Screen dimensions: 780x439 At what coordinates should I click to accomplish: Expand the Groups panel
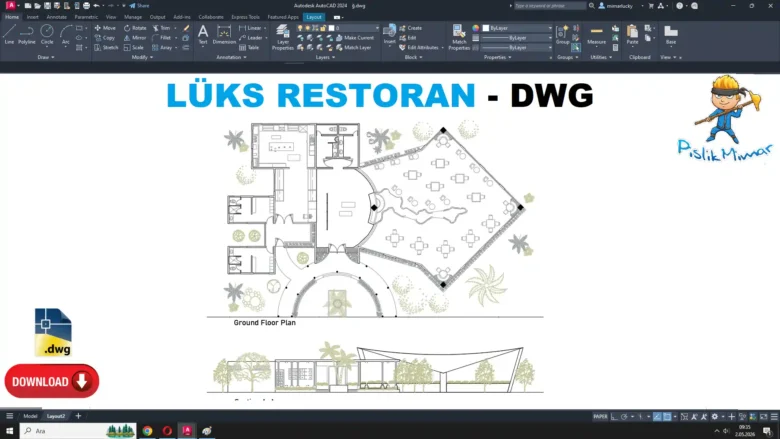[568, 58]
